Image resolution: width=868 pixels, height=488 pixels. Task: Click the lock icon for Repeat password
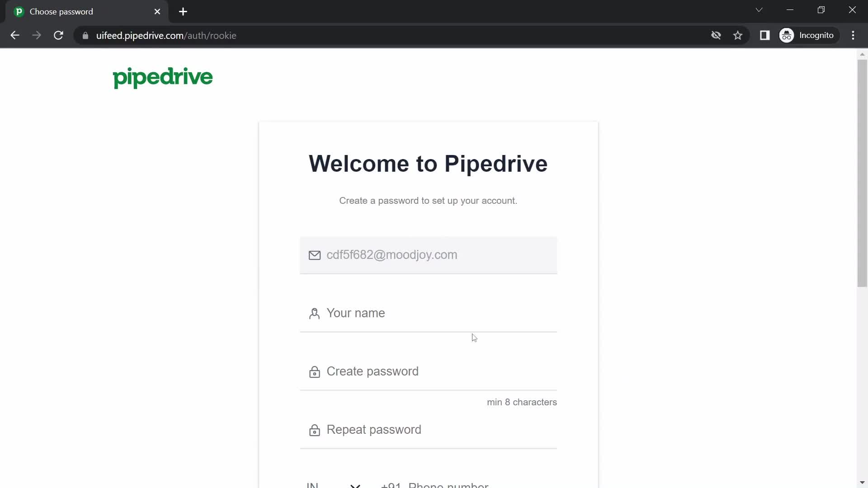click(314, 430)
